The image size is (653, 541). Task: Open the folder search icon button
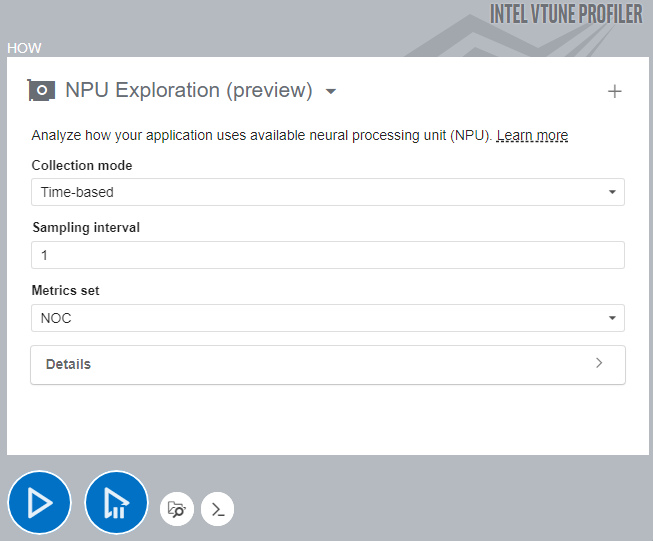(x=177, y=509)
